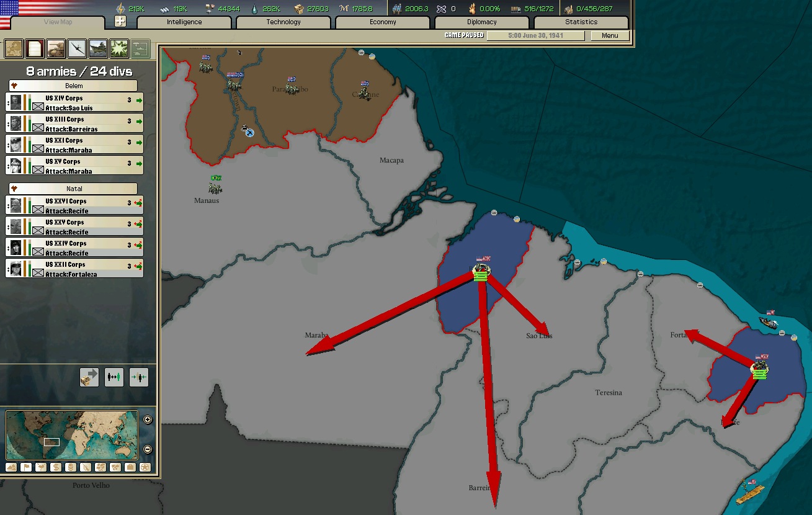This screenshot has width=812, height=515.
Task: Click the merge units button
Action: 139,377
